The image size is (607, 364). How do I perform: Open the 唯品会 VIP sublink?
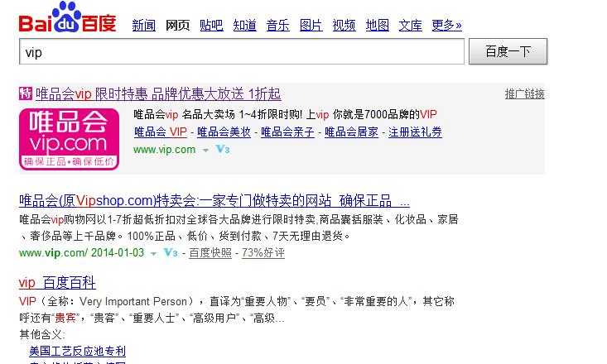[161, 132]
